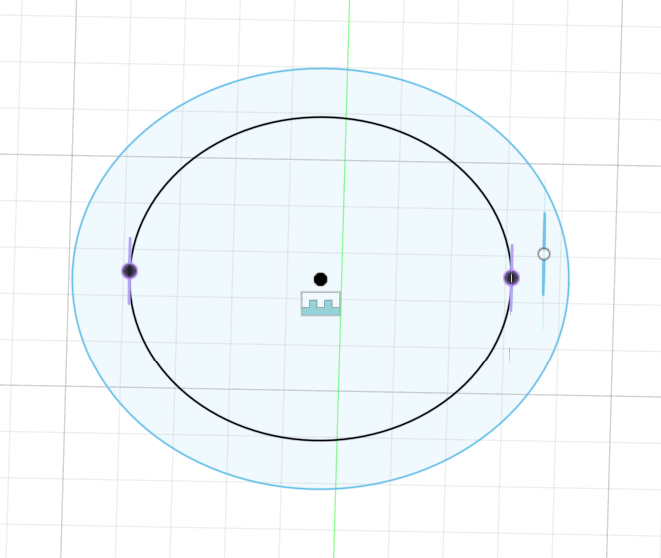Click the bottommost point of outer blue ellipse
Screen dimensions: 661x558
point(320,489)
